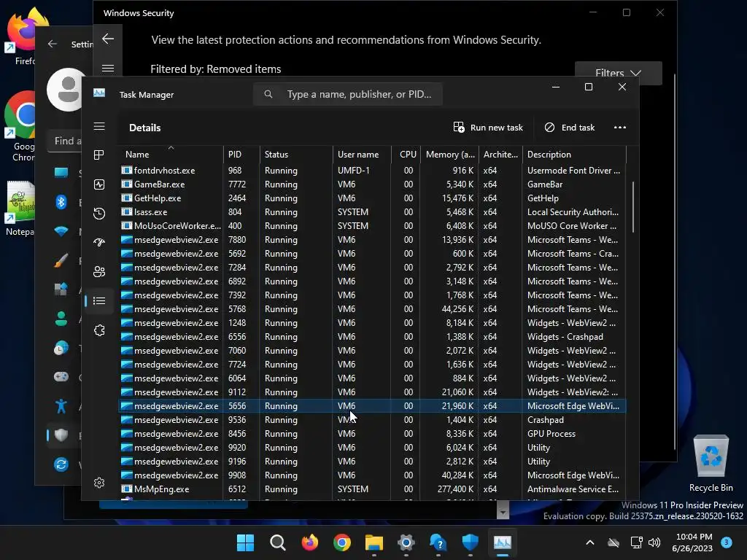The height and width of the screenshot is (560, 747).
Task: Select Details page icon in sidebar
Action: tap(99, 301)
